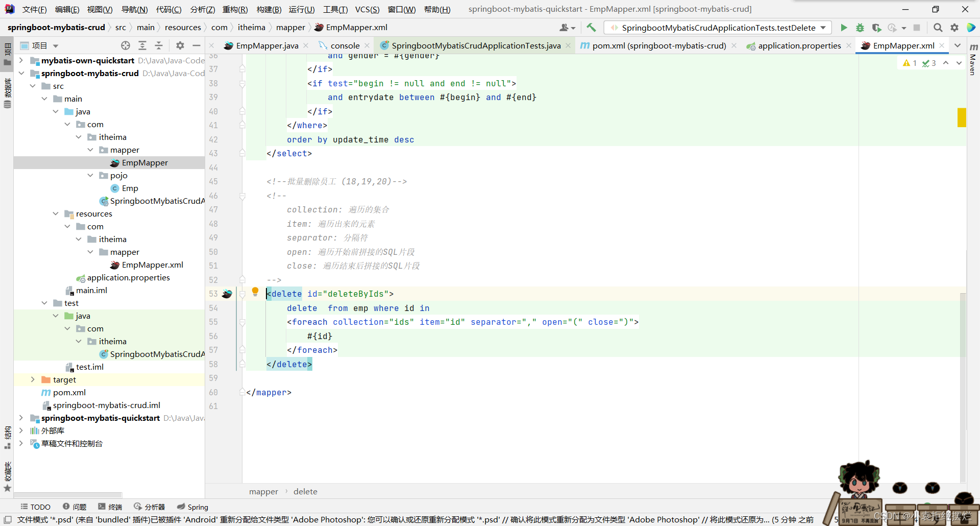Switch to pom.xml editor tab
Screen dimensions: 980x526
pyautogui.click(x=658, y=45)
